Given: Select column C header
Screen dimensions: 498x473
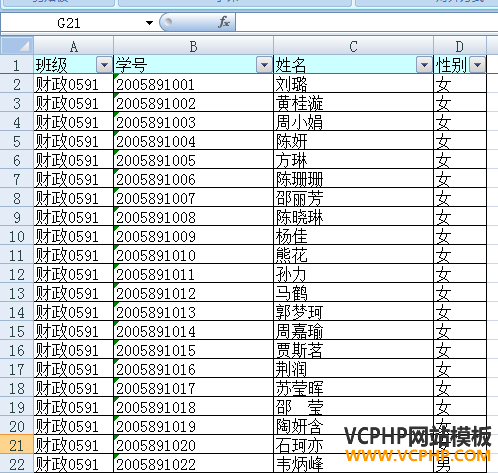Looking at the screenshot, I should 353,46.
